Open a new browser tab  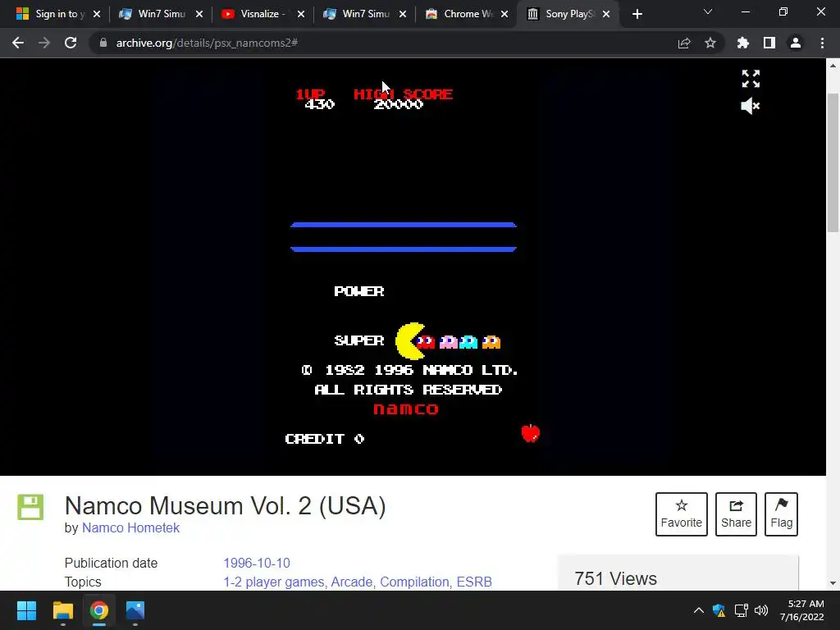637,15
